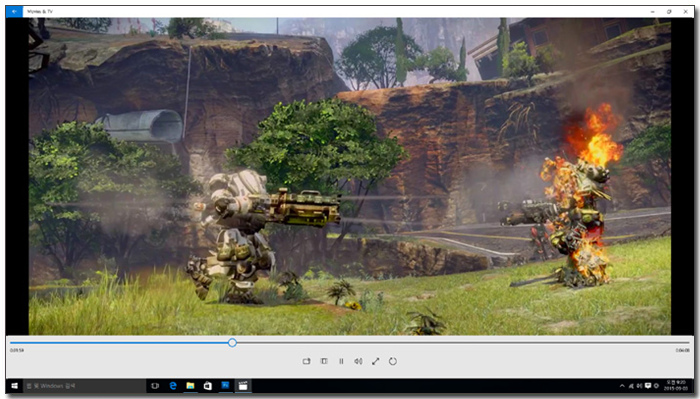Click the taskbar clock and date
The image size is (700, 399).
[675, 386]
